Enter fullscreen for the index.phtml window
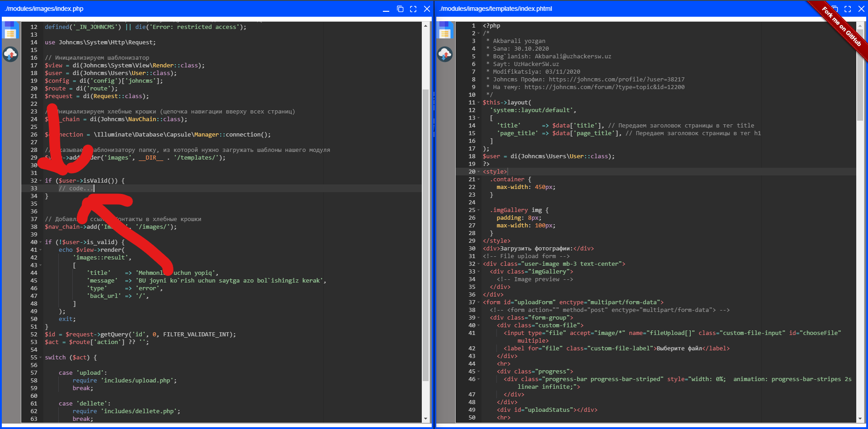 click(848, 9)
